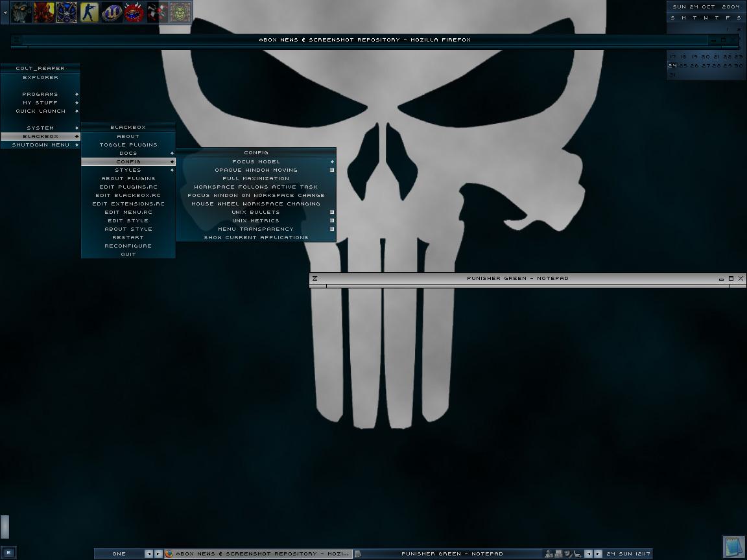The height and width of the screenshot is (560, 747).
Task: Click Reconfigure in Blackbox menu
Action: [128, 246]
